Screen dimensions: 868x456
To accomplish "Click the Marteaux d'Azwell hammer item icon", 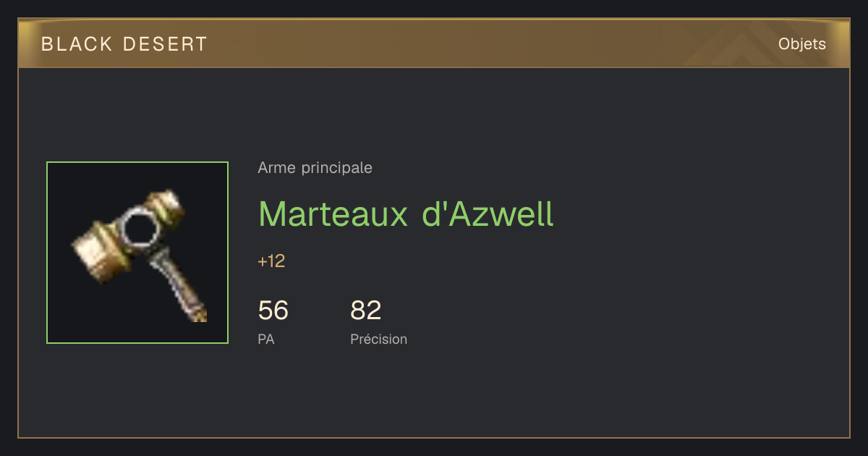I will coord(137,253).
